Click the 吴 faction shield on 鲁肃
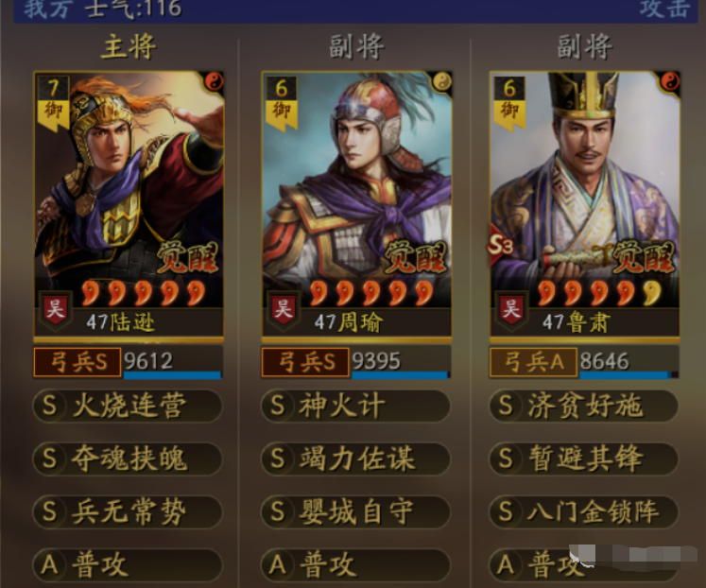Viewport: 706px width, 588px height. (511, 310)
